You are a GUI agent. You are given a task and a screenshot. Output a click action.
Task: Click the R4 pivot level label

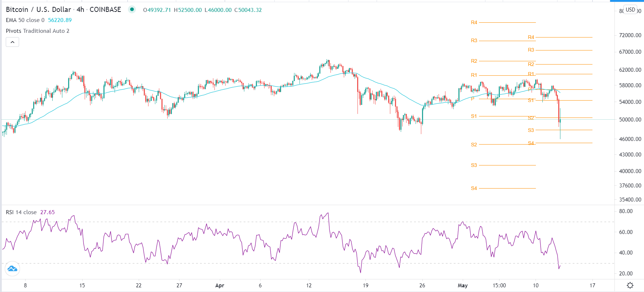click(474, 22)
